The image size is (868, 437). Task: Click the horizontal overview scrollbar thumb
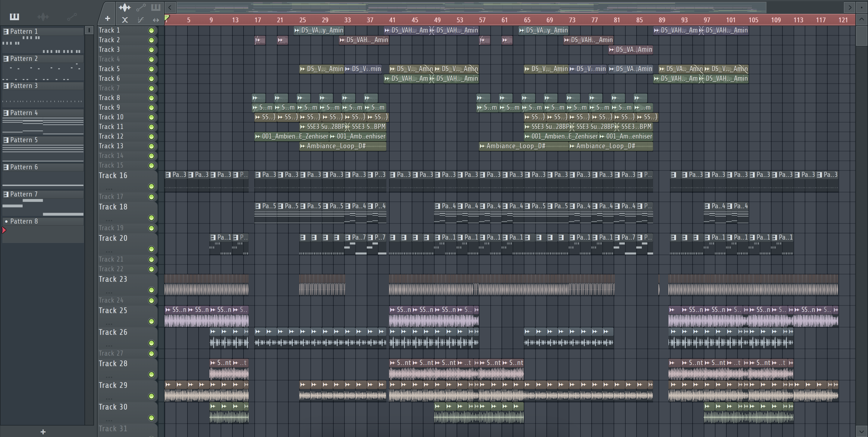pyautogui.click(x=471, y=7)
